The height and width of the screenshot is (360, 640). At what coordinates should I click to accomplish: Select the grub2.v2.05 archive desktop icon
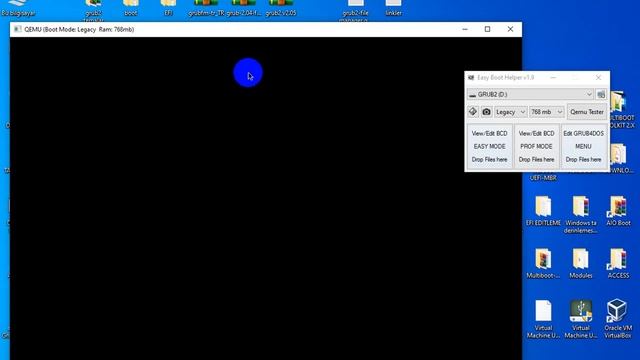pos(281,8)
